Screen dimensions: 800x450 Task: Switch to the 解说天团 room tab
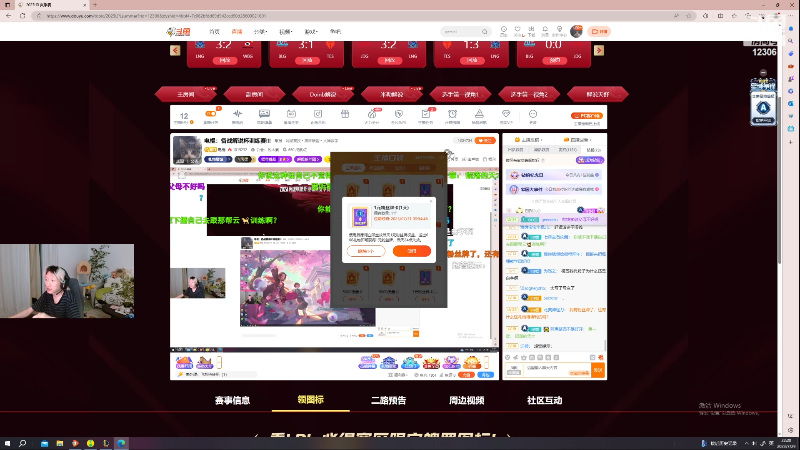pyautogui.click(x=597, y=94)
